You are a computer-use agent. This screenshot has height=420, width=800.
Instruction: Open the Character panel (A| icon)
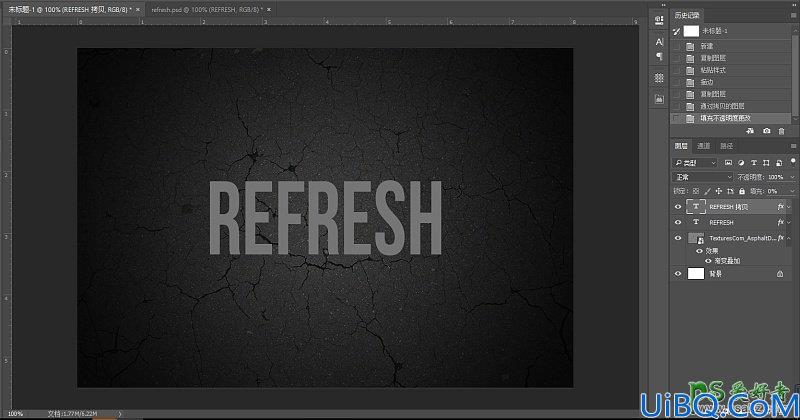pyautogui.click(x=659, y=42)
